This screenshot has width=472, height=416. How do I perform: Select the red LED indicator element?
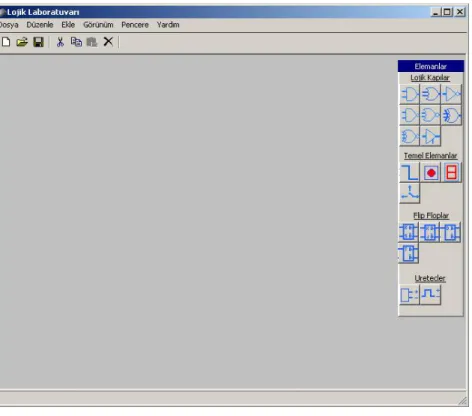pos(431,173)
